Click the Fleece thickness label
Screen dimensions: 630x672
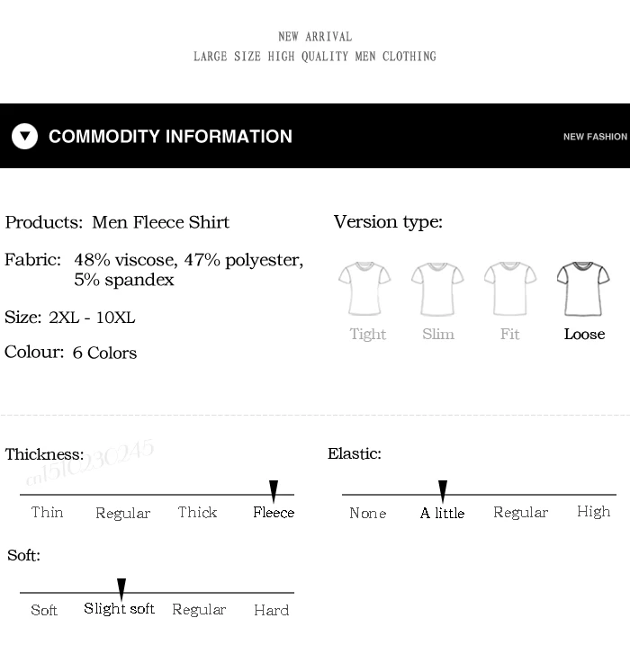[274, 512]
